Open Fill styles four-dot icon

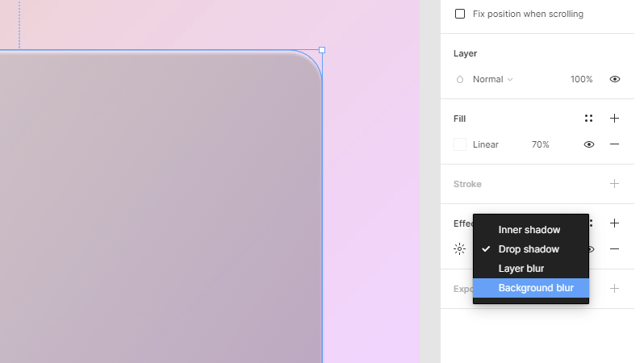(588, 119)
